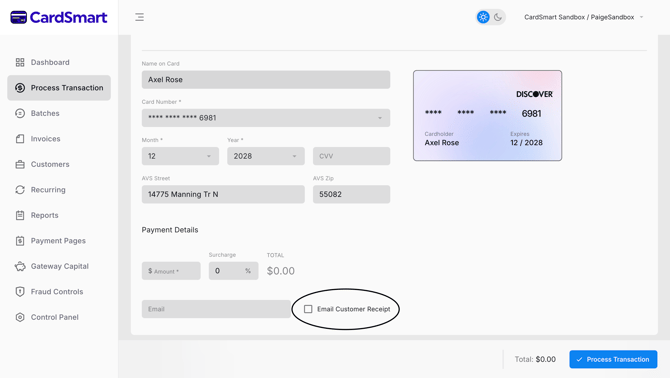Click the Recurring refresh icon
This screenshot has height=378, width=670.
(x=20, y=190)
